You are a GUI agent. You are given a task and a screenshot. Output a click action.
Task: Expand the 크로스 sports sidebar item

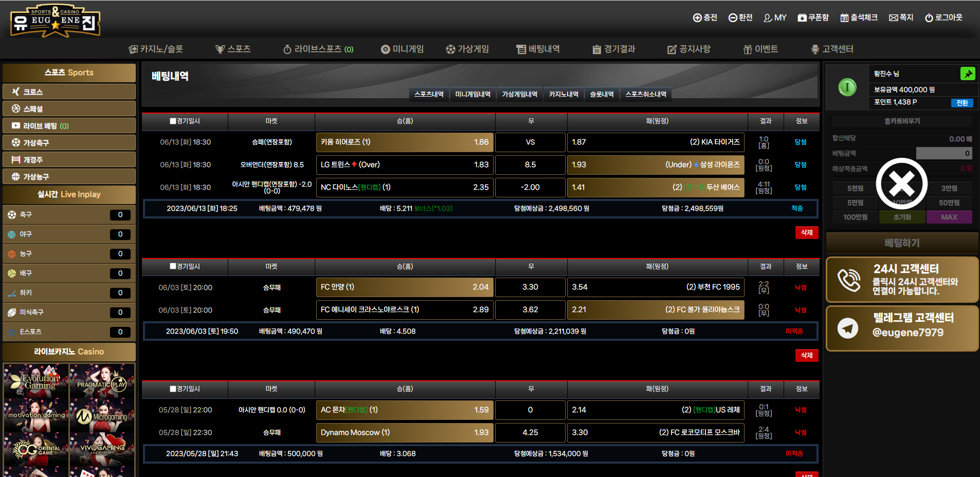pos(69,92)
